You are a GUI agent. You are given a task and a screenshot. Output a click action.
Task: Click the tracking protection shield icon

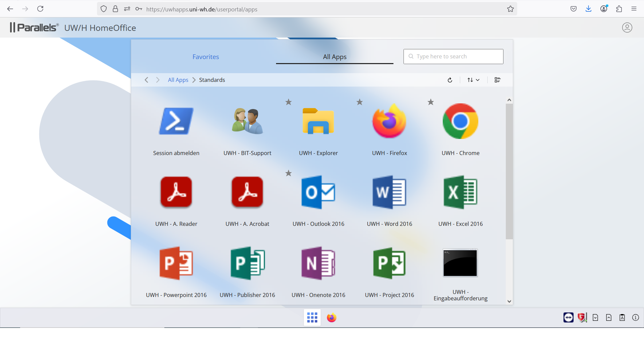(x=104, y=9)
